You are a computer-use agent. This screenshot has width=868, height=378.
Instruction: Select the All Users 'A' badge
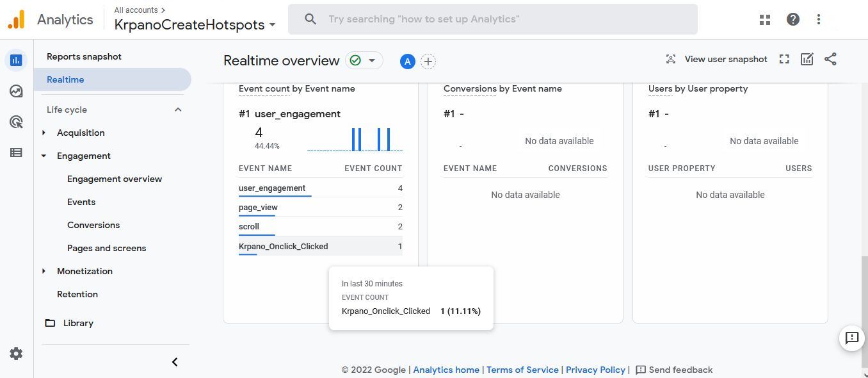[407, 62]
